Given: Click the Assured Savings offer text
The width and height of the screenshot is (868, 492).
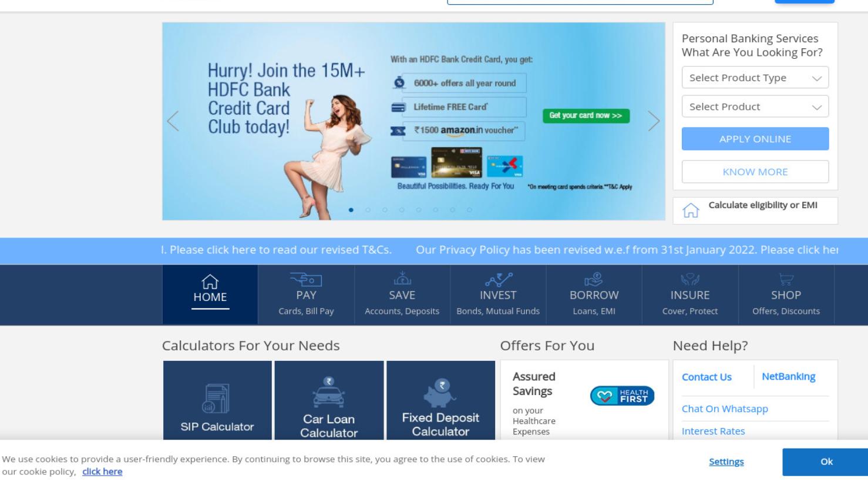Looking at the screenshot, I should click(x=534, y=384).
